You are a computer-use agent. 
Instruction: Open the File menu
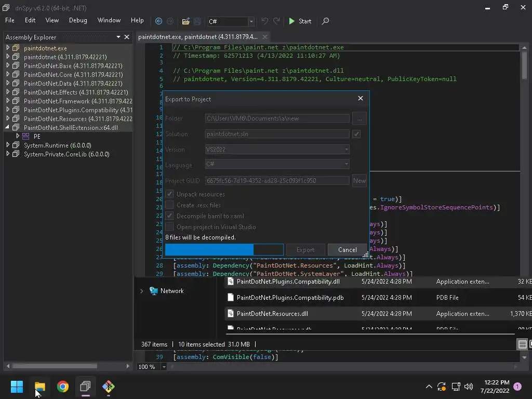[10, 20]
